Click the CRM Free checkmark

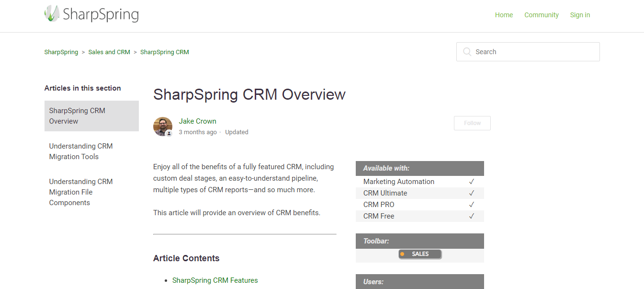click(472, 216)
